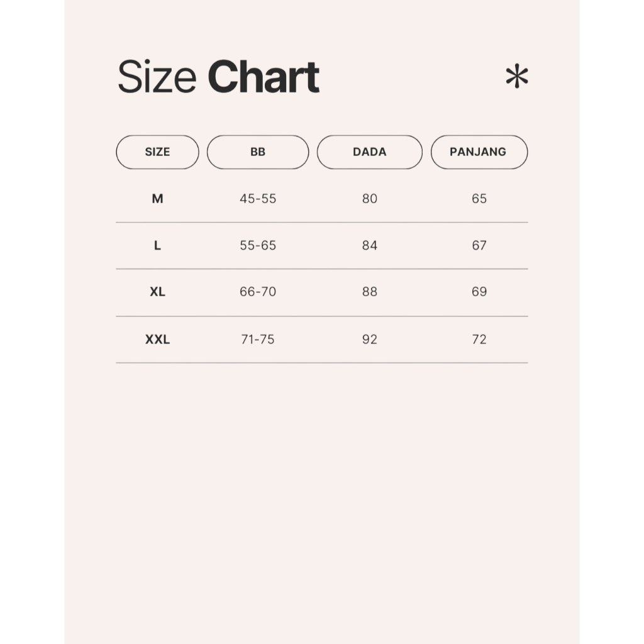Image resolution: width=644 pixels, height=644 pixels.
Task: Click the 45-55 weight range cell
Action: coord(258,199)
